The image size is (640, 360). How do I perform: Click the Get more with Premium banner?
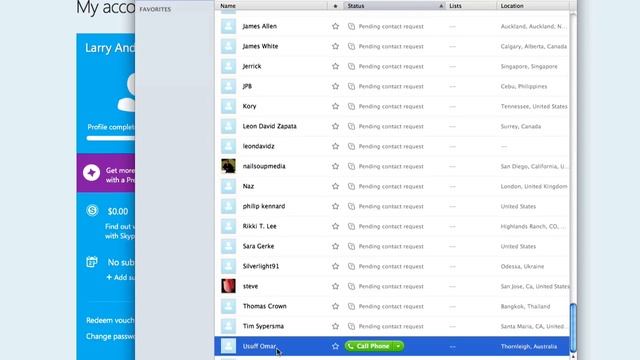[x=106, y=173]
